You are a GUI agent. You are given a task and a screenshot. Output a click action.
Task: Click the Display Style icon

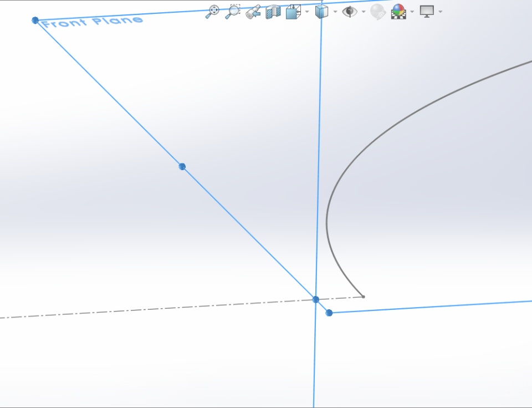point(321,12)
